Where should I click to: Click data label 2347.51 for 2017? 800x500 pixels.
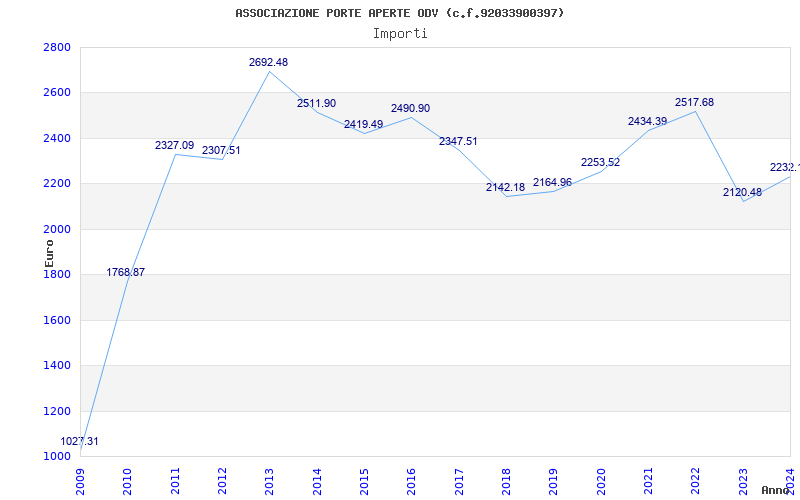[458, 141]
